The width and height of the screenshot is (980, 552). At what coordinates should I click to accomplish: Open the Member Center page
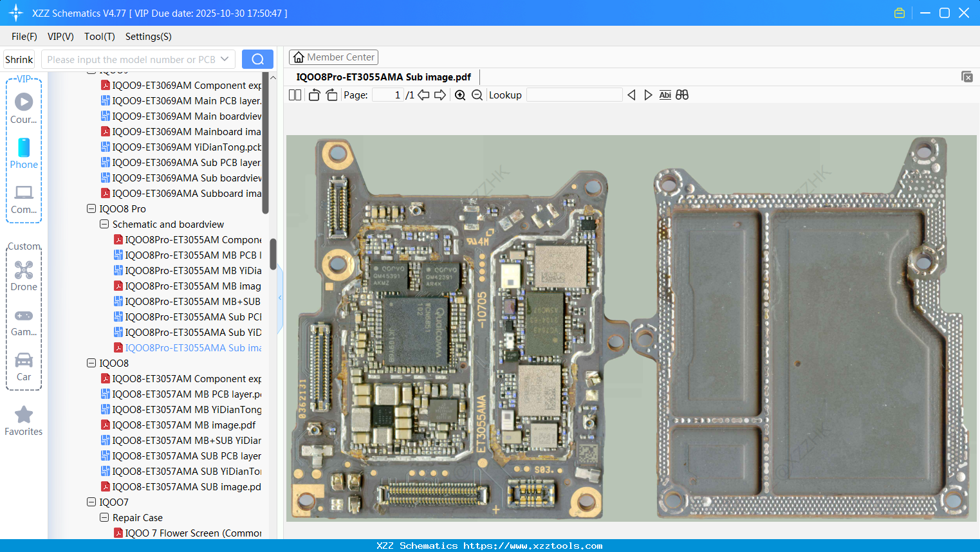pos(333,57)
